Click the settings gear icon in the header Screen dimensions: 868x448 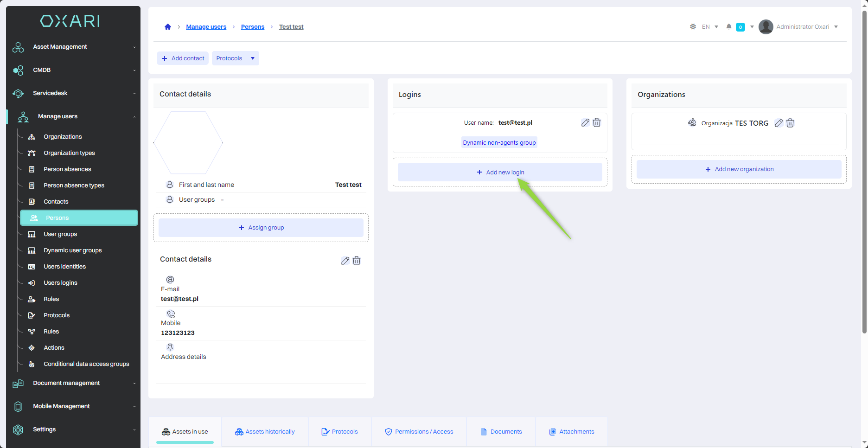(x=693, y=27)
